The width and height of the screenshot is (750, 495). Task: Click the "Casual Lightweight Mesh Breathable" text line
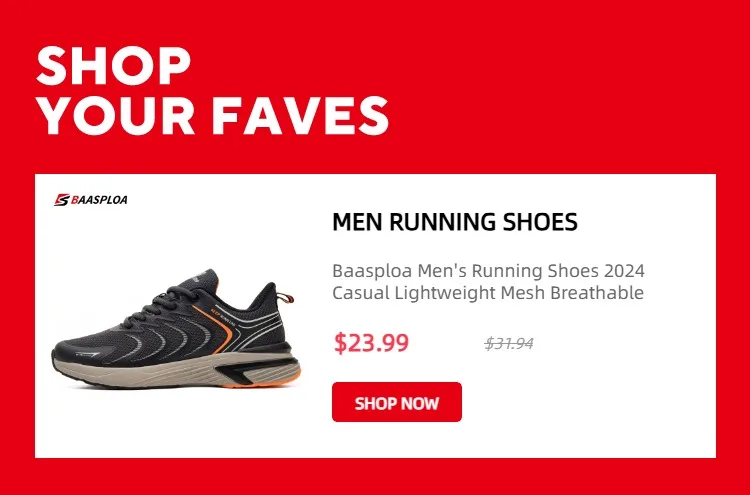coord(488,293)
